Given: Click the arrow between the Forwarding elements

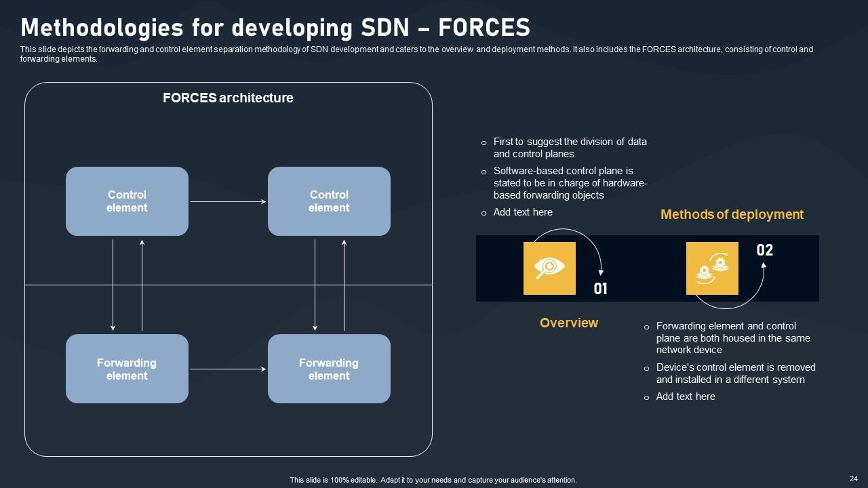Looking at the screenshot, I should pos(228,369).
